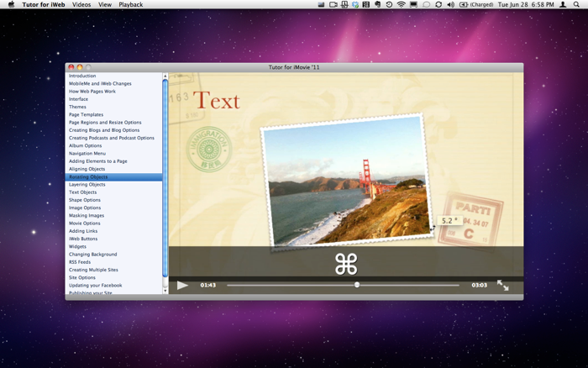Enter fullscreen using the expand arrows icon
The width and height of the screenshot is (588, 368).
[x=502, y=286]
